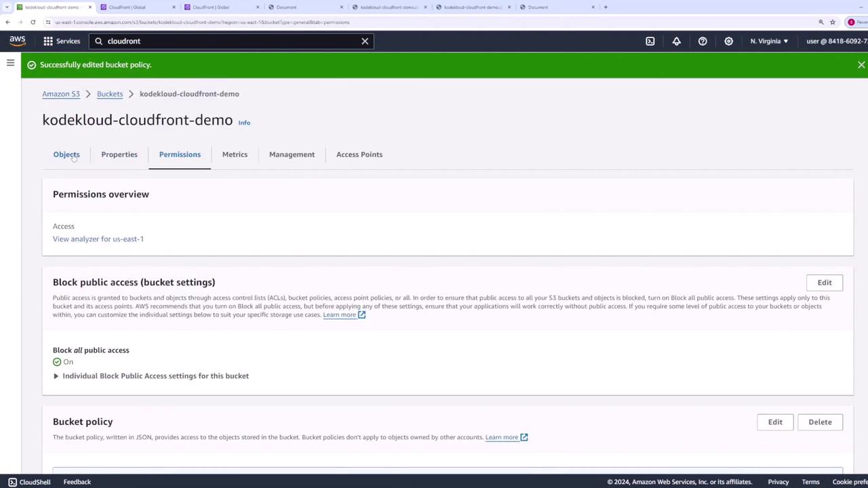
Task: Clear the cloudront search text
Action: click(x=365, y=41)
